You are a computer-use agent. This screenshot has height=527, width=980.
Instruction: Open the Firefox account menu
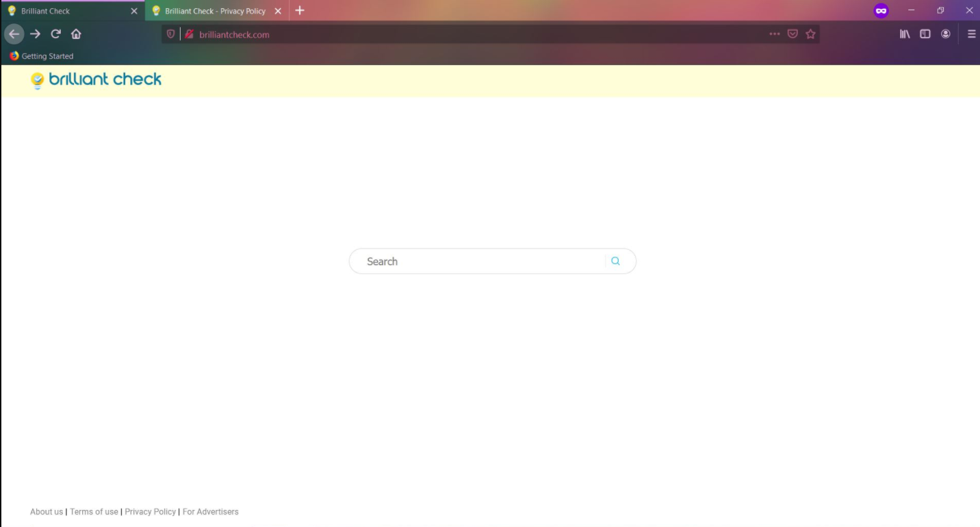coord(946,34)
